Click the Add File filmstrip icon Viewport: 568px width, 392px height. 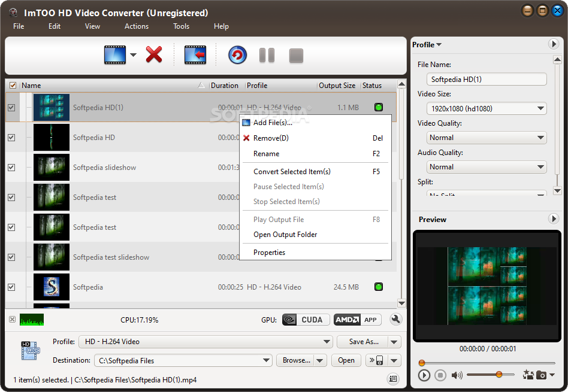(x=115, y=55)
